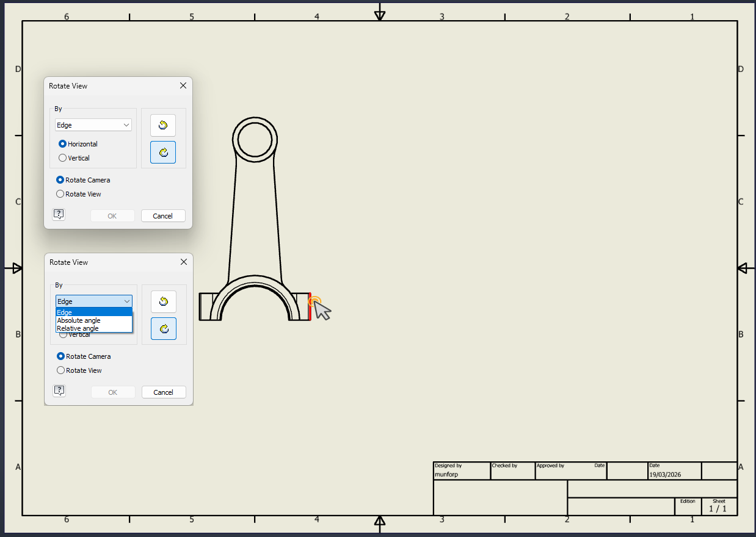Click the sheet number 1 / 1
The height and width of the screenshot is (537, 756).
pos(718,508)
